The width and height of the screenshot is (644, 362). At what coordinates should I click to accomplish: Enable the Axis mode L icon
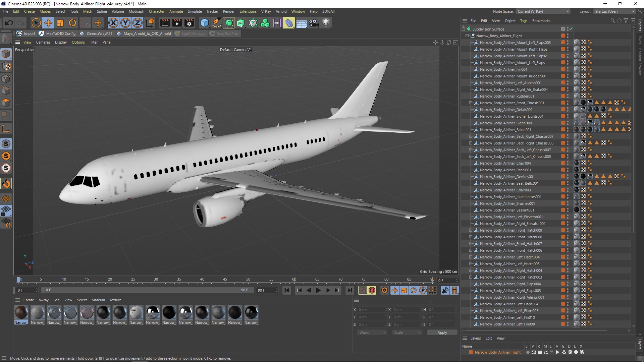[x=6, y=128]
